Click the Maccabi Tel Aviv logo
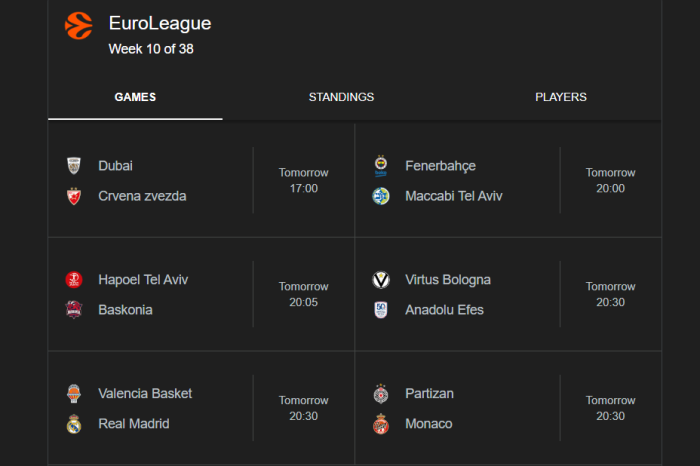 [380, 196]
